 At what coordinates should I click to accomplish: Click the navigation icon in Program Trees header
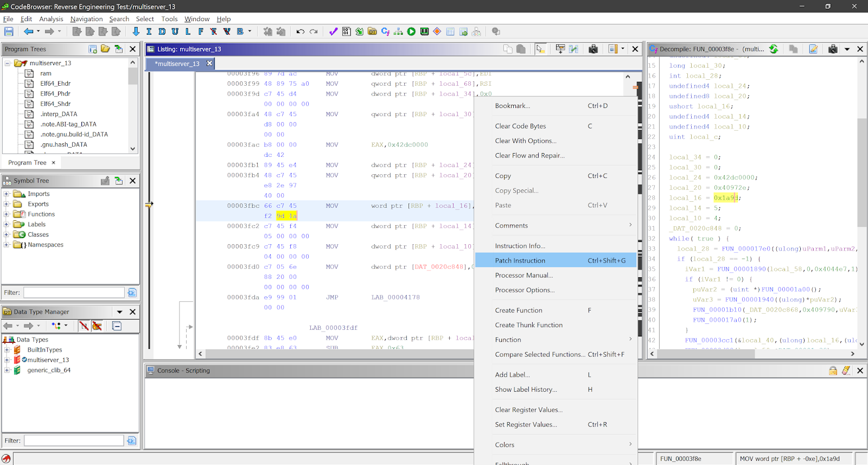pos(119,49)
